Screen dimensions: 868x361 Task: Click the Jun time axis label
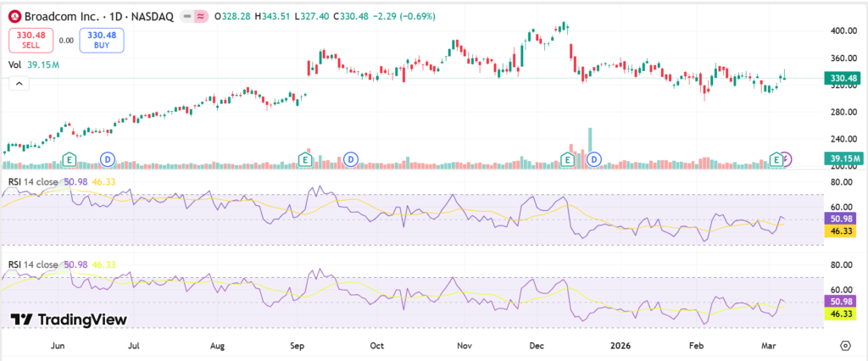coord(57,346)
